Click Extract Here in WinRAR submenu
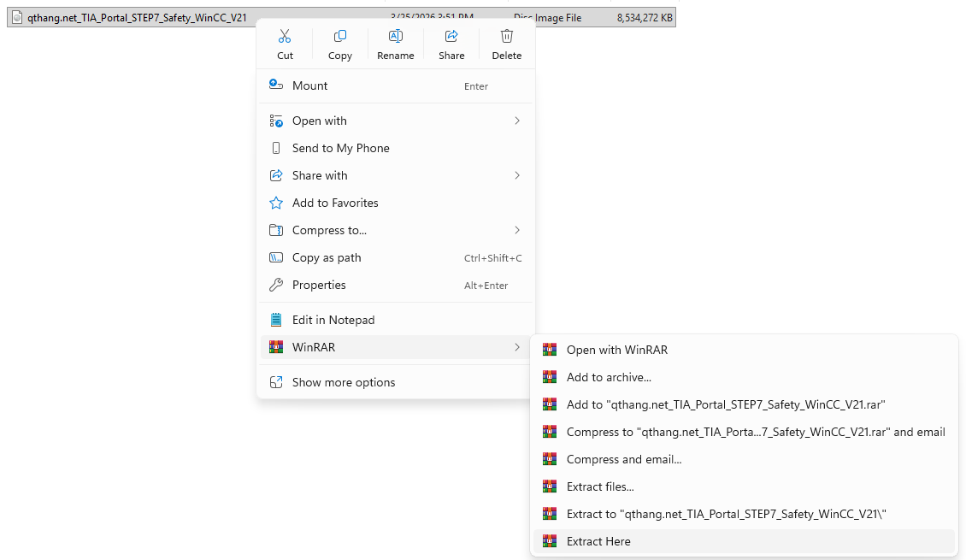 pos(598,541)
